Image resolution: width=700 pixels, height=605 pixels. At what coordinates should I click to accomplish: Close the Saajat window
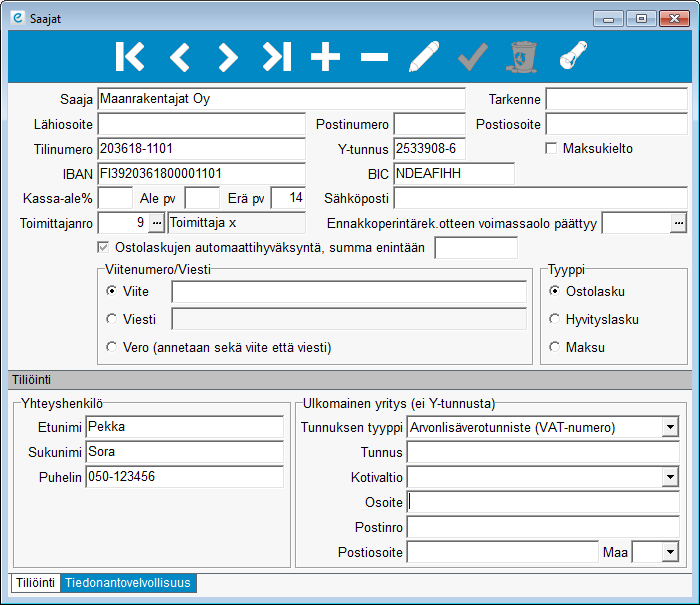pos(675,19)
